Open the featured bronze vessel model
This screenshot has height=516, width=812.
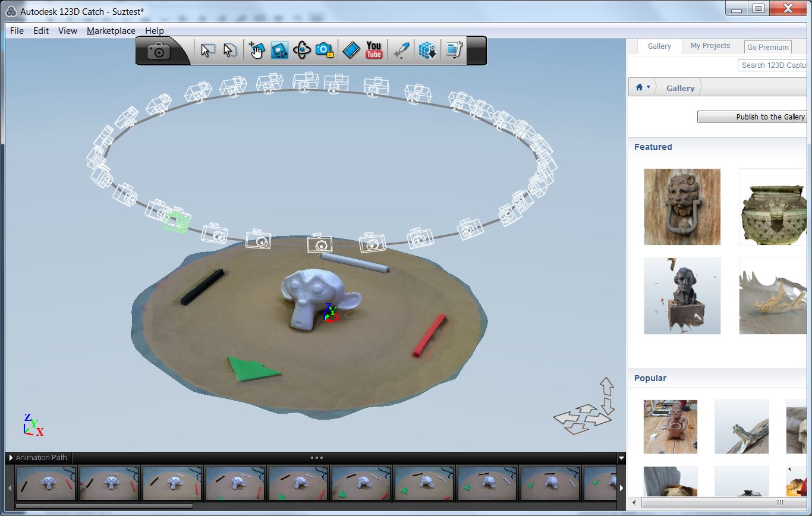pyautogui.click(x=773, y=207)
